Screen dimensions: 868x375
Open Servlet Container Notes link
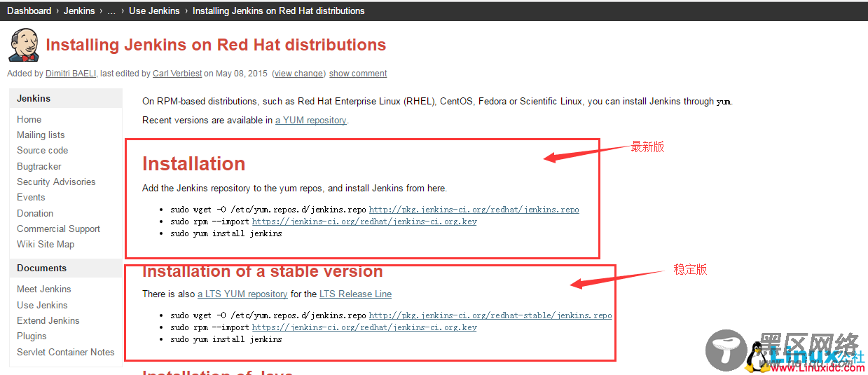66,352
